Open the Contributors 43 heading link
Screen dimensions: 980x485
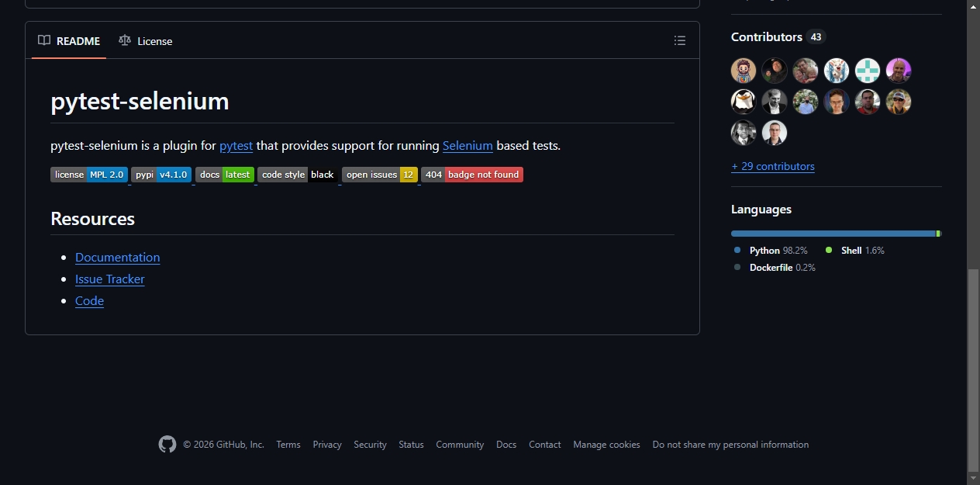778,37
